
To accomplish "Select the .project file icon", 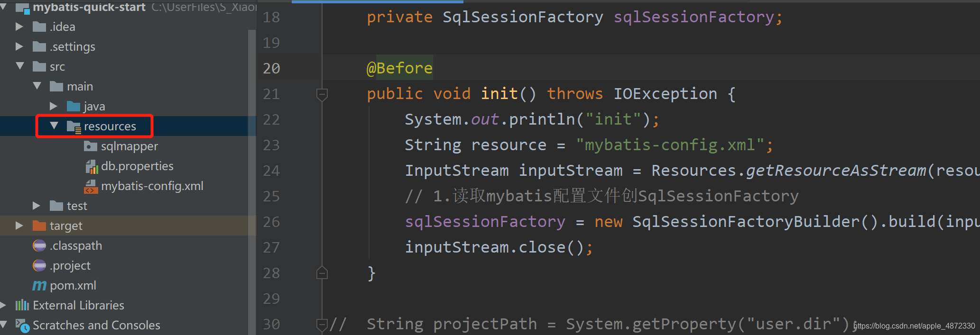I will (39, 265).
